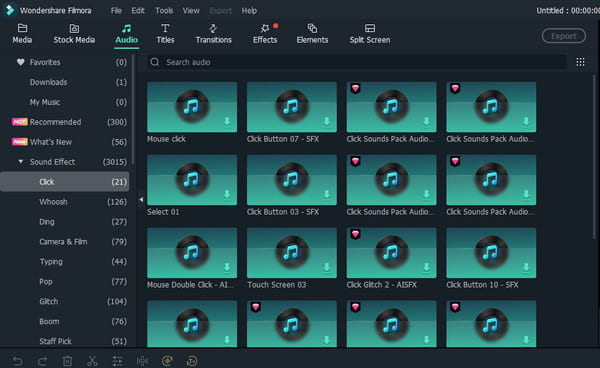
Task: Click premium gem on Click Glitch 2
Action: point(355,234)
